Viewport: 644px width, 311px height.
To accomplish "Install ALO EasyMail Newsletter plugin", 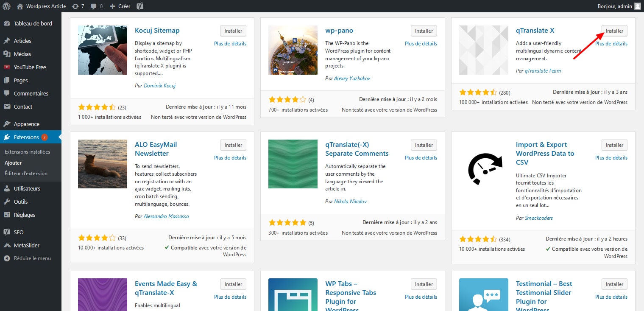I will click(233, 145).
